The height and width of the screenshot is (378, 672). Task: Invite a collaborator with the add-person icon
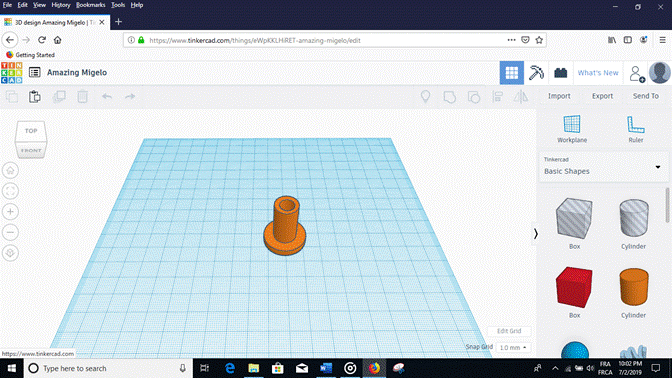point(637,74)
